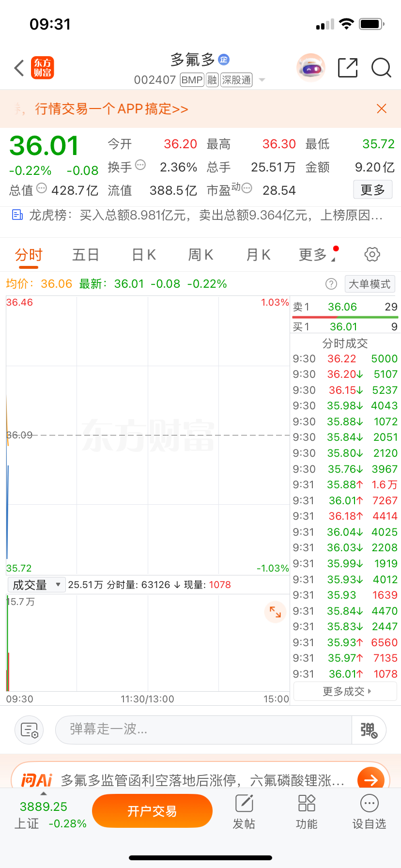
Task: Toggle the 弹 barrage switch
Action: (x=369, y=730)
